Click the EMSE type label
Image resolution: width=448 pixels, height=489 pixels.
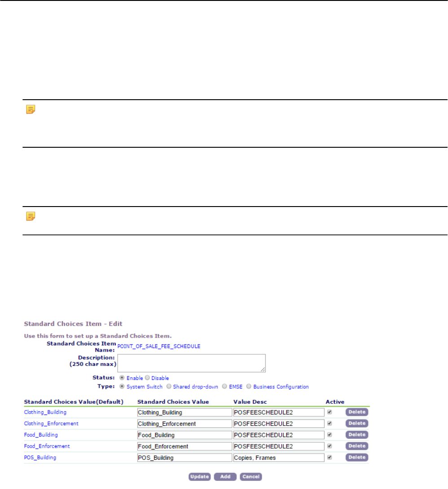(x=236, y=387)
